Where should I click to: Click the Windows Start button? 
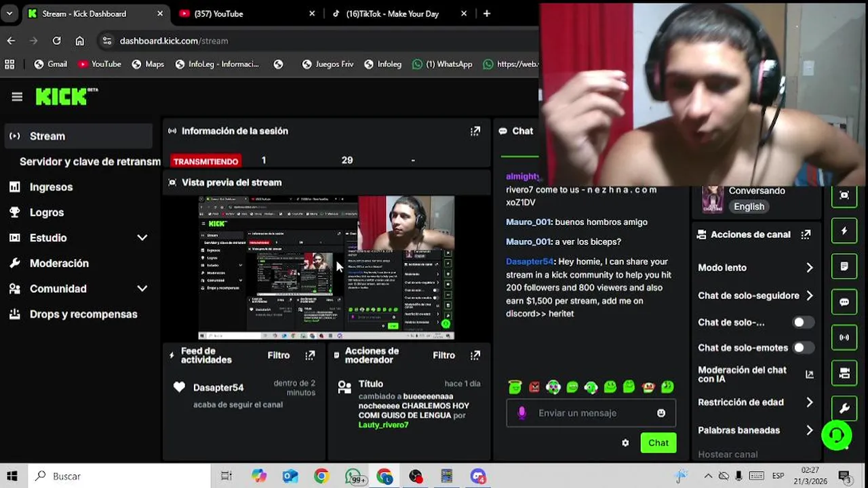[x=12, y=476]
